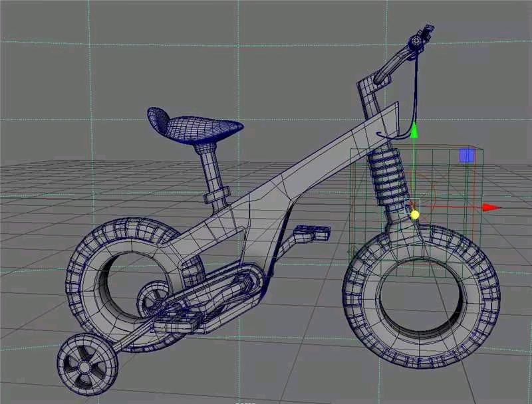Click the green Y-axis move arrow

[x=414, y=130]
